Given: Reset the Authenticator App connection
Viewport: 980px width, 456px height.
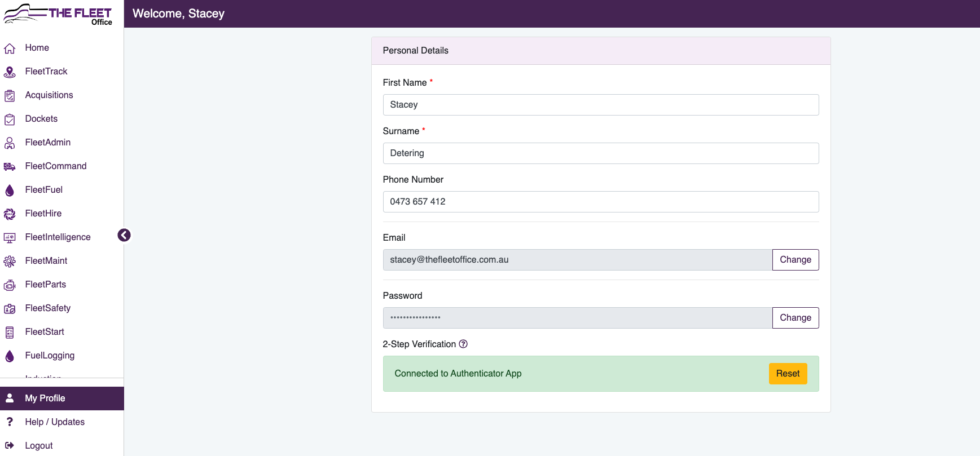Looking at the screenshot, I should coord(788,374).
